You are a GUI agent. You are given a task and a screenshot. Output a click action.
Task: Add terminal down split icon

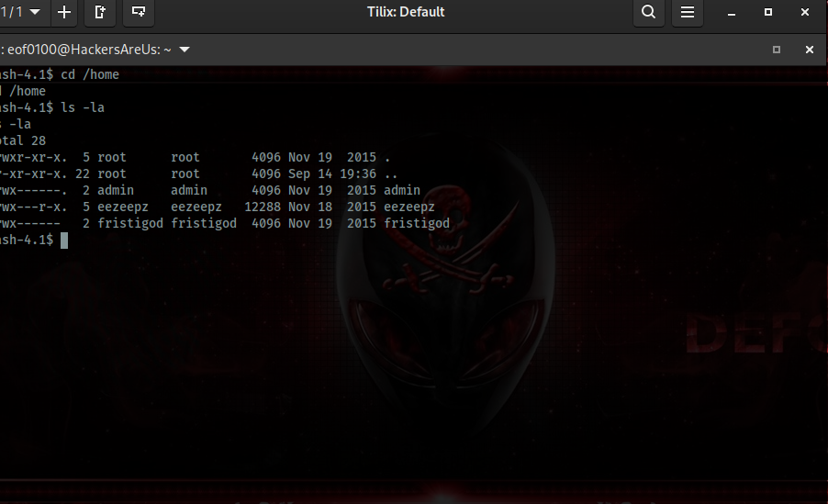coord(138,13)
